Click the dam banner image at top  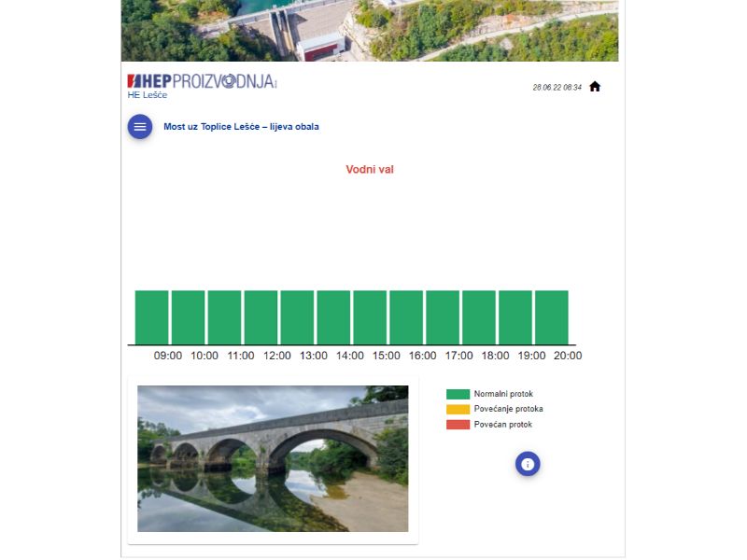370,30
